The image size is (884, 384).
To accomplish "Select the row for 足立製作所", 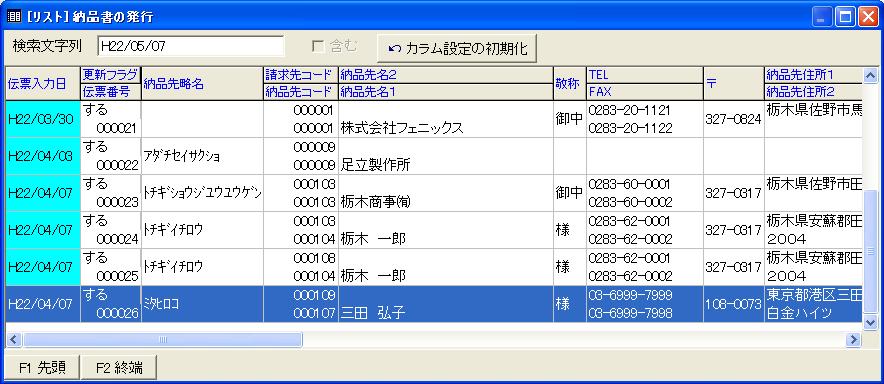I will pos(434,156).
